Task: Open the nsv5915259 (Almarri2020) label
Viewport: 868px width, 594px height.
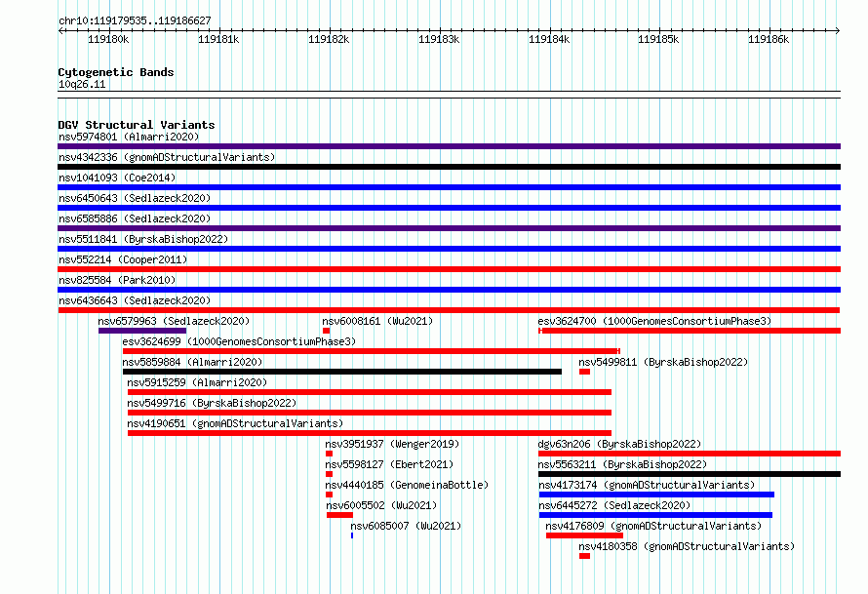Action: (197, 382)
